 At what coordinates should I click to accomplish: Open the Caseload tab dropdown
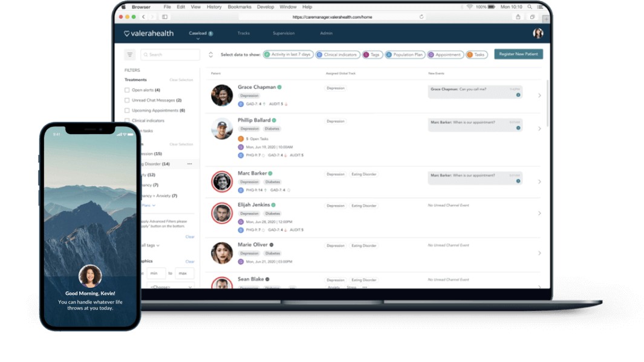pyautogui.click(x=198, y=34)
